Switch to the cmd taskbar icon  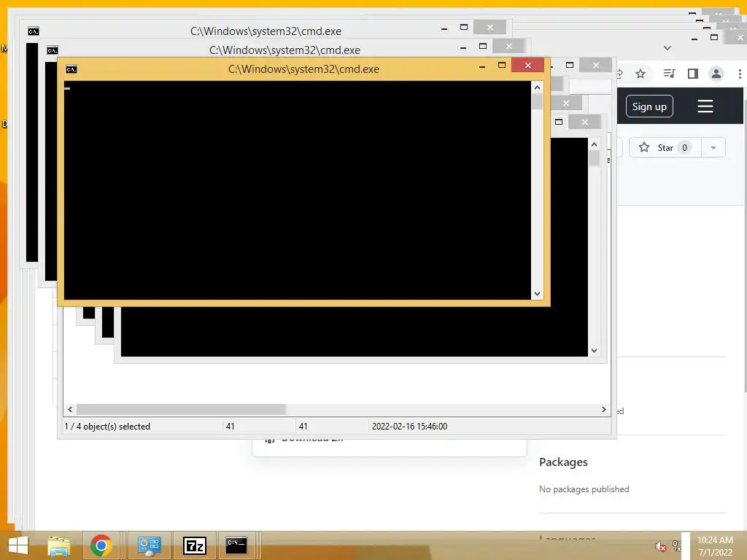click(236, 545)
